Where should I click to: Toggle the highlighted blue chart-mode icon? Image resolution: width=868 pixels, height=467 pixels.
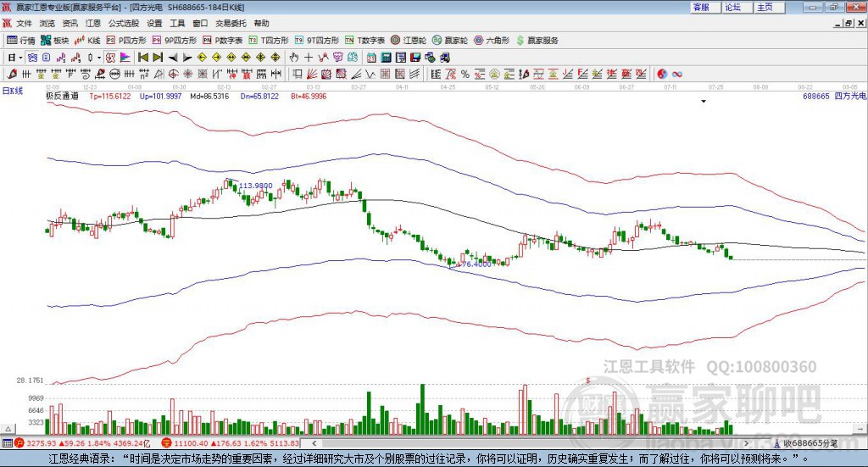pyautogui.click(x=32, y=58)
